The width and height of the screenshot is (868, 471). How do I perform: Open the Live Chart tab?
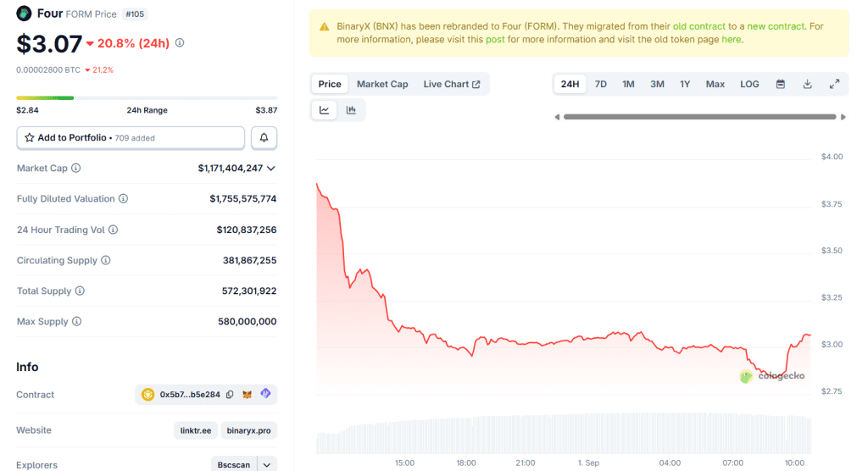[x=452, y=84]
